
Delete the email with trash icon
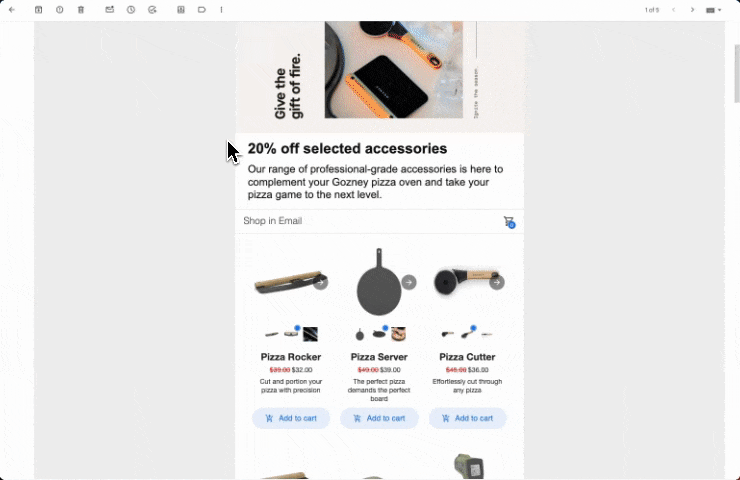(x=81, y=9)
